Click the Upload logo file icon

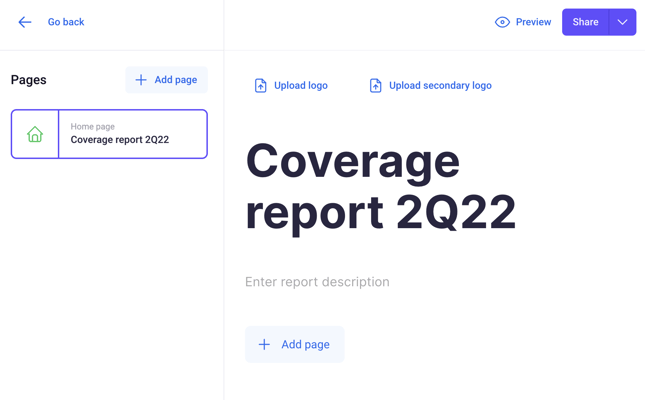tap(261, 86)
